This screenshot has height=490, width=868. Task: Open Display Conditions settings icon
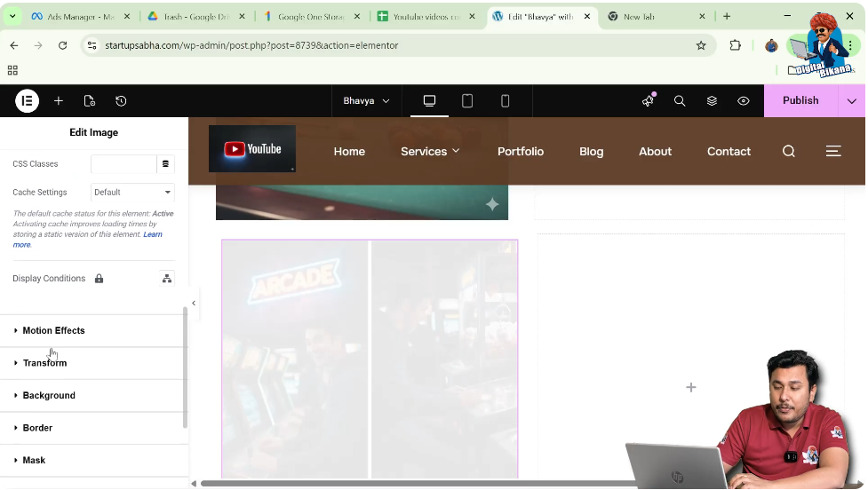pos(166,279)
